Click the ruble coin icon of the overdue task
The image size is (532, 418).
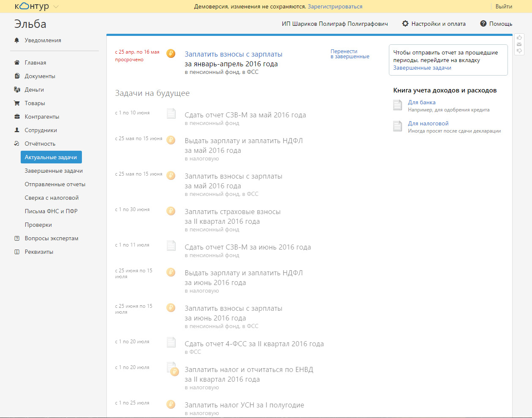coord(171,54)
